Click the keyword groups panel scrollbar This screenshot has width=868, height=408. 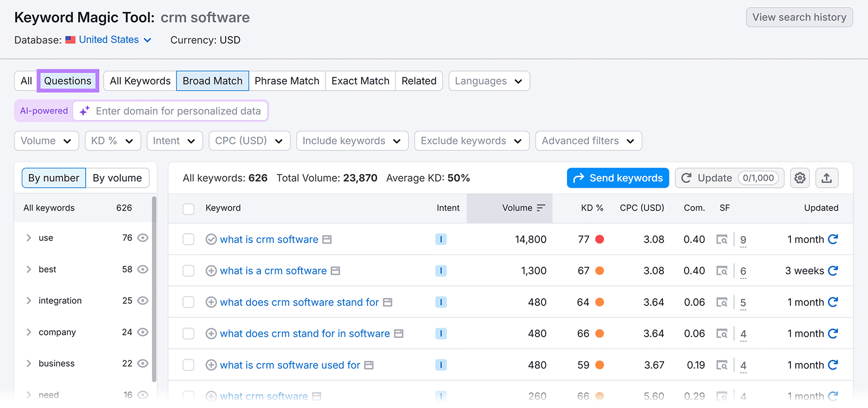(154, 290)
